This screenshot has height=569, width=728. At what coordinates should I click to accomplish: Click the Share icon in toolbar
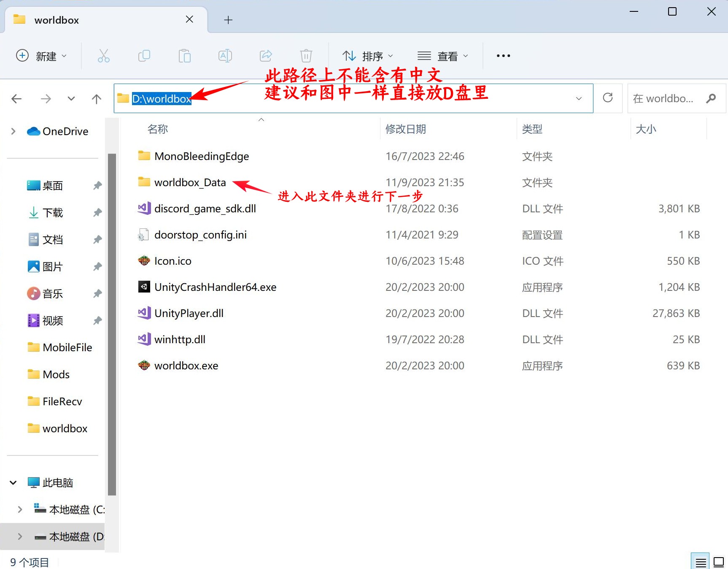click(266, 56)
